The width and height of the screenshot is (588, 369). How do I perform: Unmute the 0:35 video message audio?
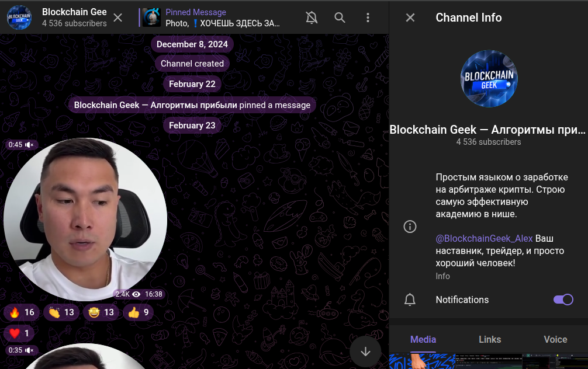(29, 350)
